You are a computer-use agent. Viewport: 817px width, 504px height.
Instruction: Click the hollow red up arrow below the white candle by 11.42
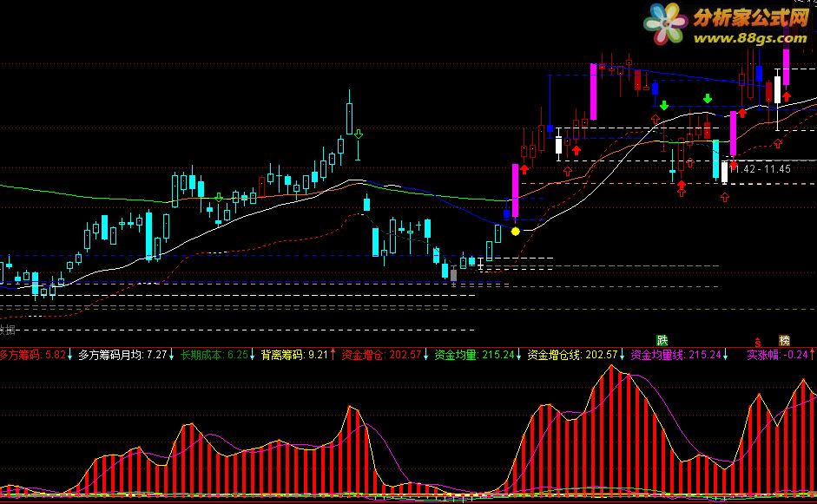click(725, 197)
